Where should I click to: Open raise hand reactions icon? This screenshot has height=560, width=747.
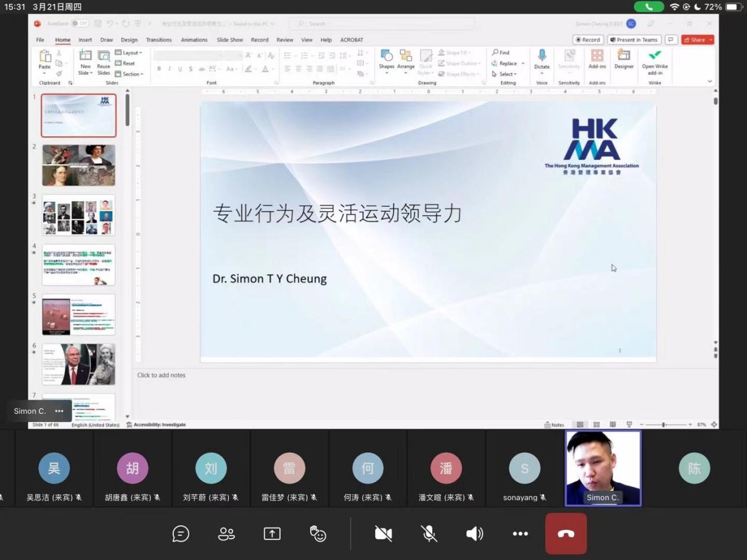318,533
